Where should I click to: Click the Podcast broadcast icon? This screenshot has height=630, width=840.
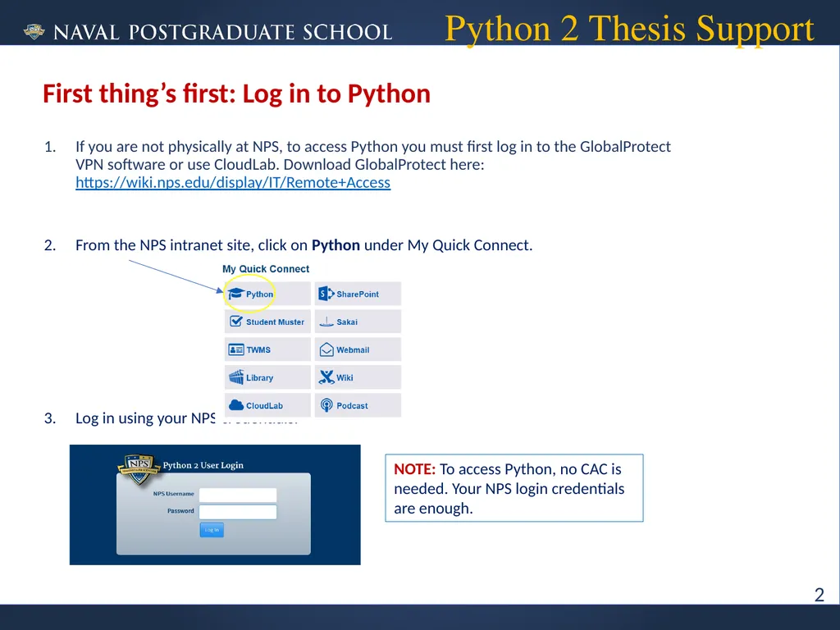[x=326, y=405]
